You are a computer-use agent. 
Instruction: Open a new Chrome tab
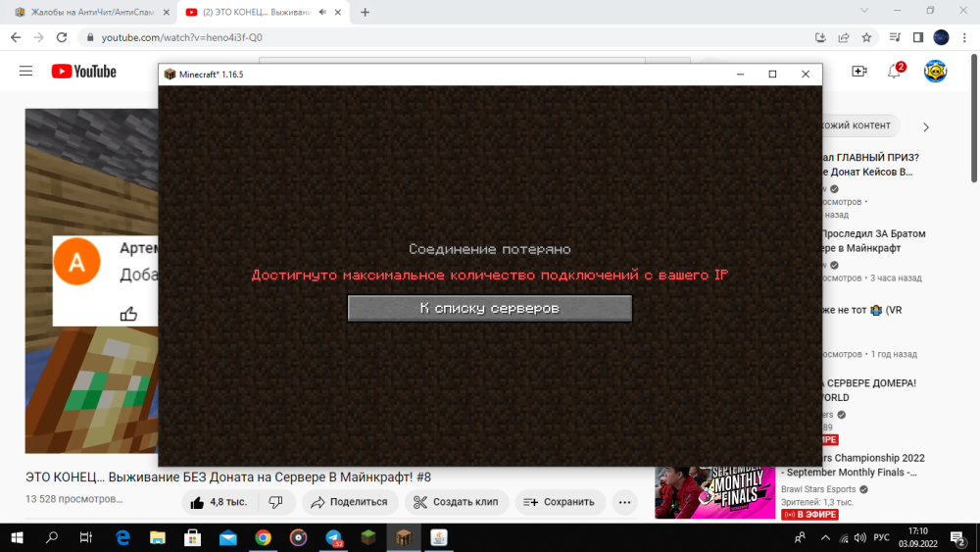365,12
